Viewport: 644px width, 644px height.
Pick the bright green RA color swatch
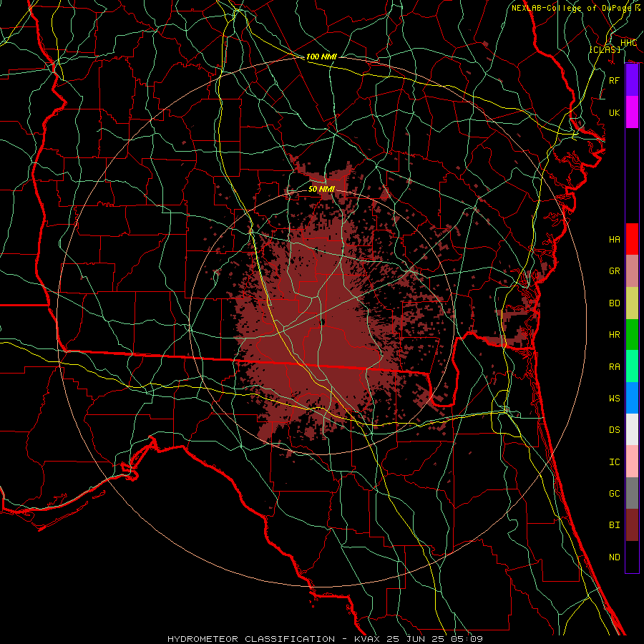[x=632, y=366]
